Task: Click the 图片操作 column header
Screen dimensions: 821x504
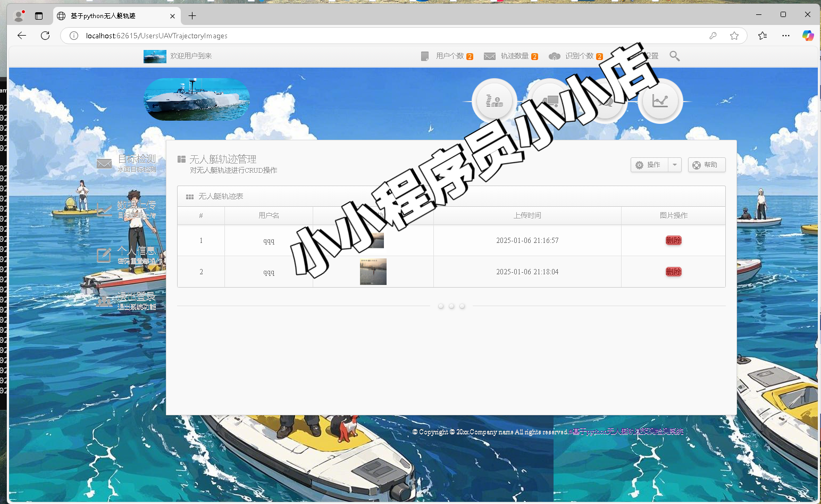Action: click(x=674, y=215)
